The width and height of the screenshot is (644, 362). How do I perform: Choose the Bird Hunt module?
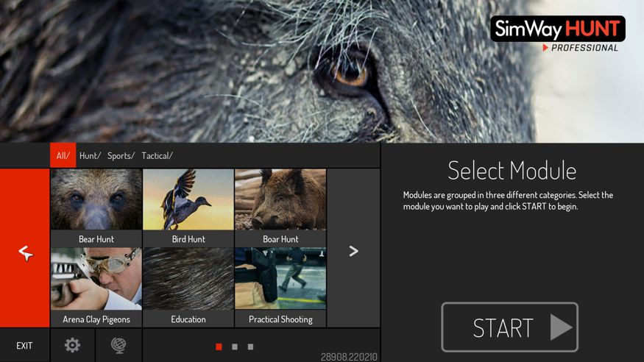click(x=188, y=207)
